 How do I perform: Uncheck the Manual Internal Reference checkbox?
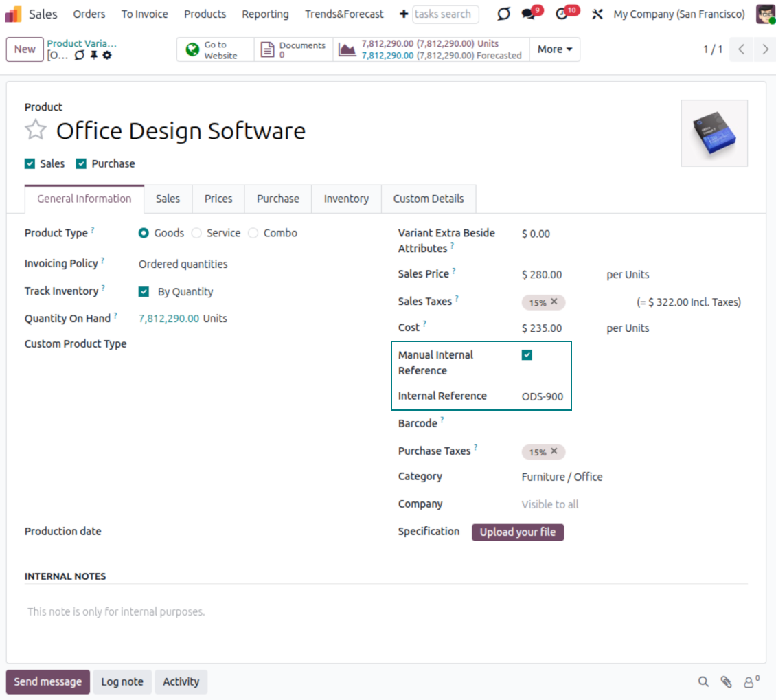[527, 355]
